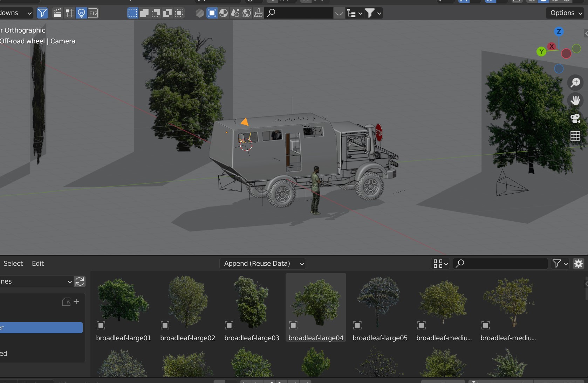Expand the Options dropdown in viewport

pyautogui.click(x=566, y=13)
